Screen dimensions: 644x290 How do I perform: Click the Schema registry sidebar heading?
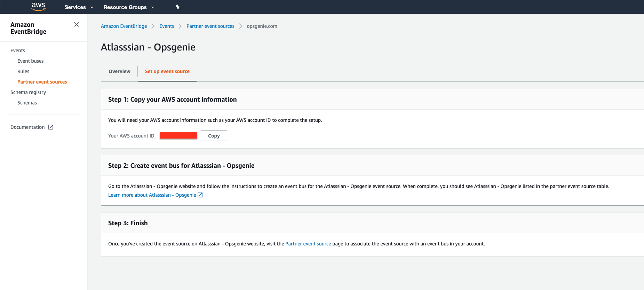pyautogui.click(x=28, y=92)
